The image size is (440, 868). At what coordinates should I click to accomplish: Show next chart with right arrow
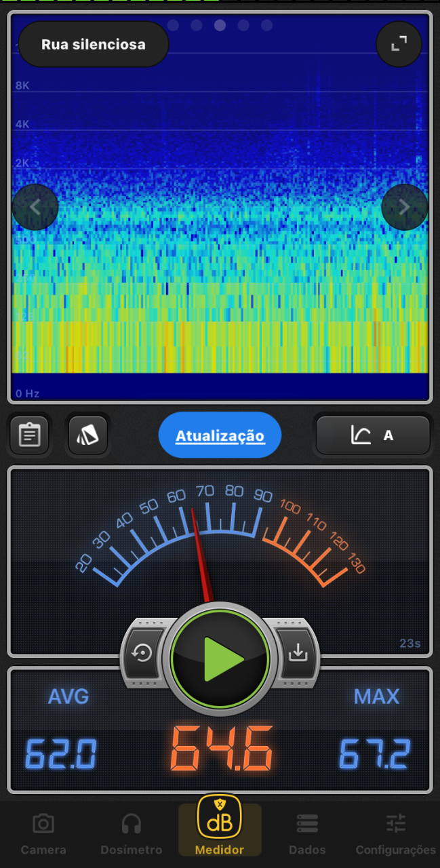[404, 207]
